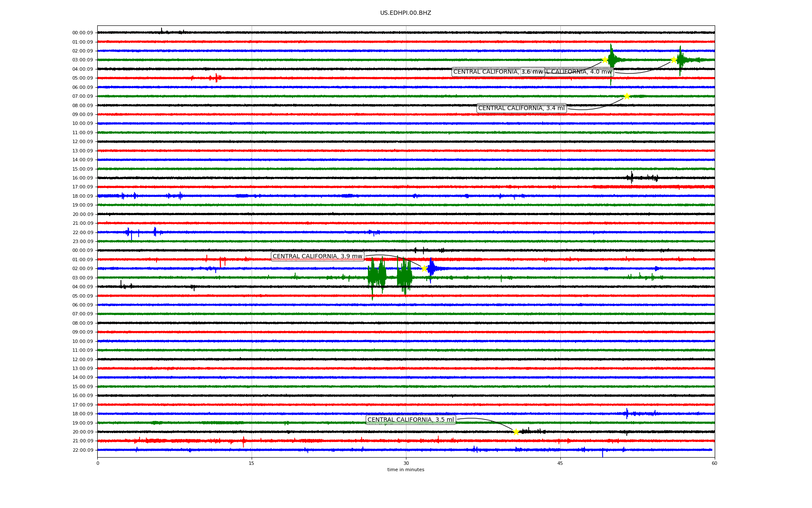Click the yellow star for the 3.6 mw event
812x508 pixels.
pos(605,60)
